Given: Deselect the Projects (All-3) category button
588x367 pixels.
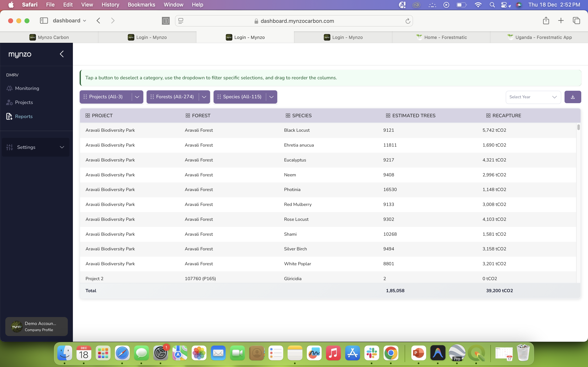Looking at the screenshot, I should click(106, 97).
